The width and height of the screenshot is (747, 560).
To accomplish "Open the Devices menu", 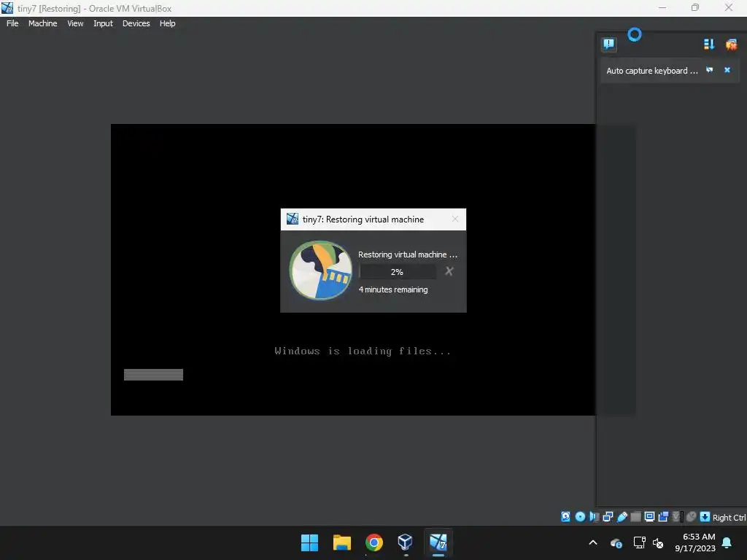I will 136,23.
